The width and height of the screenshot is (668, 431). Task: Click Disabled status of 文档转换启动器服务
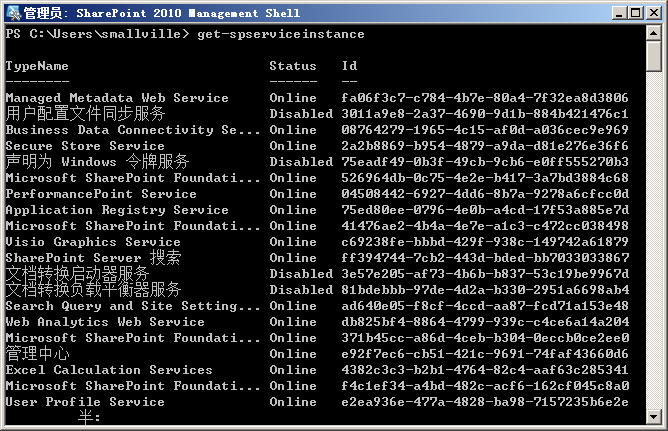(301, 274)
